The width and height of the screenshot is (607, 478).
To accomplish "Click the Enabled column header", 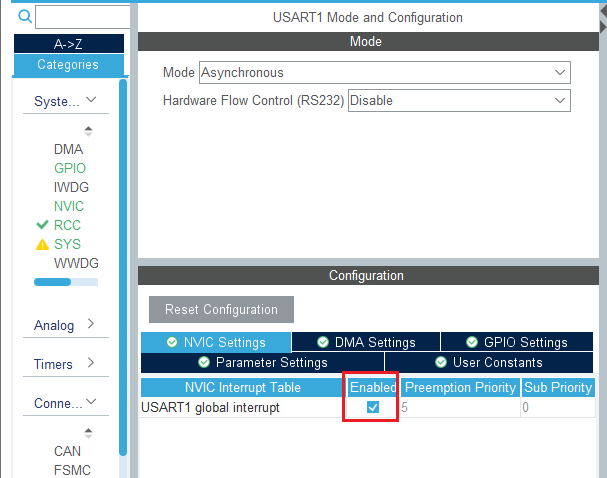I will coord(373,387).
